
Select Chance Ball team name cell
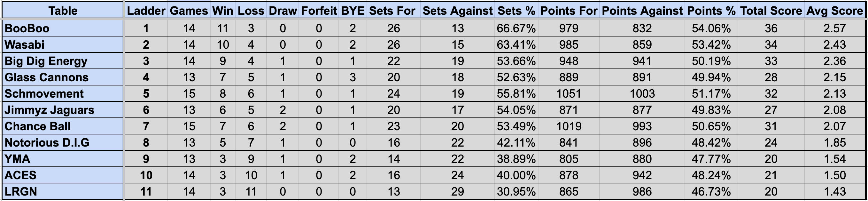[x=63, y=126]
